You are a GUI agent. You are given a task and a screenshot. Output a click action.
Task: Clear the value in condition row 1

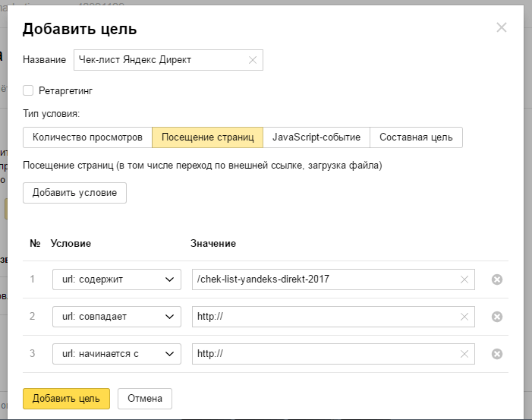click(464, 279)
